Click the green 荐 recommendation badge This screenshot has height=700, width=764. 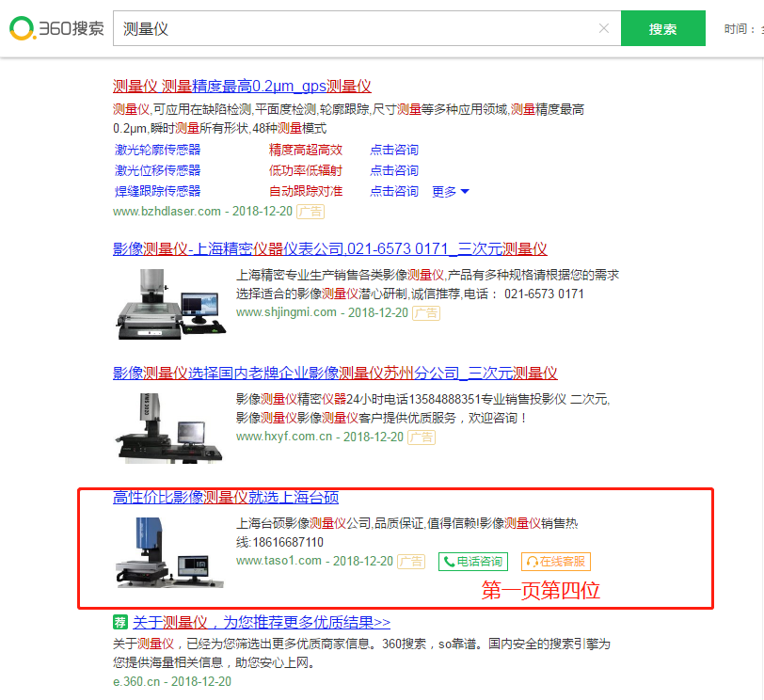tap(119, 622)
